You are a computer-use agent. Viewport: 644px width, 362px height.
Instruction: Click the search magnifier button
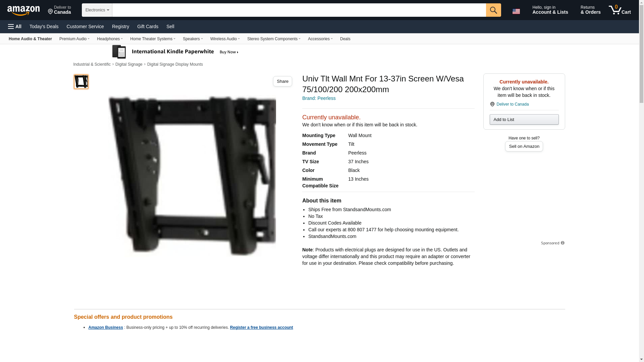[493, 10]
